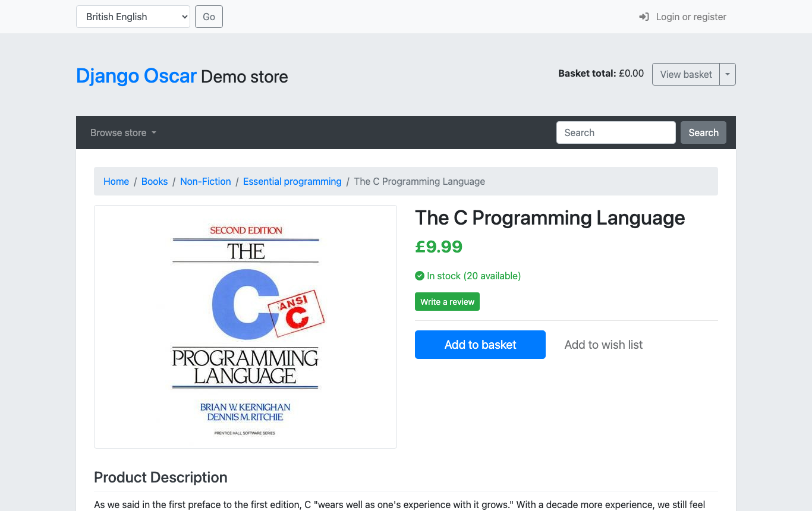
Task: Click the C Programming Language cover image
Action: coord(246,327)
